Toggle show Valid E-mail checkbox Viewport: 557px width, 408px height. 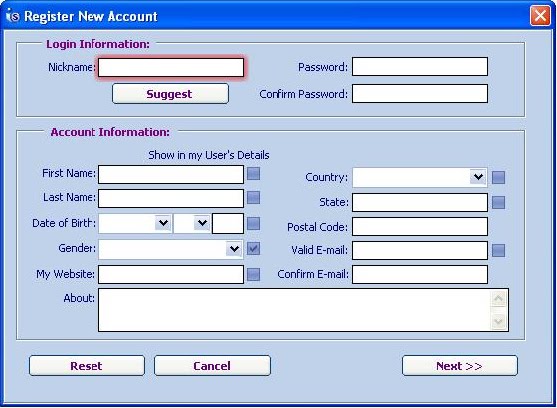(x=498, y=250)
